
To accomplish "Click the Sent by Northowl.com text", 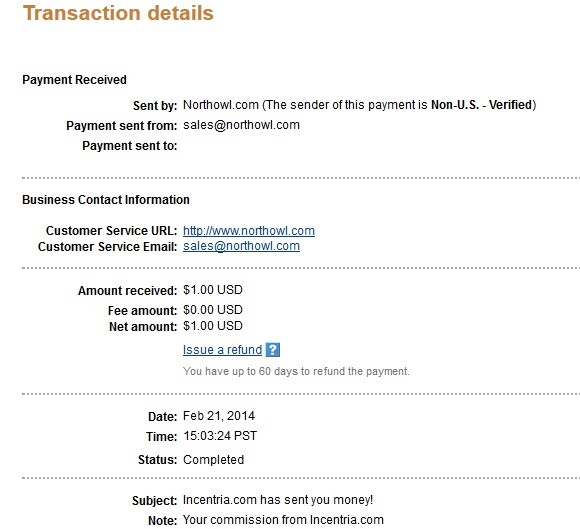I will (x=221, y=105).
